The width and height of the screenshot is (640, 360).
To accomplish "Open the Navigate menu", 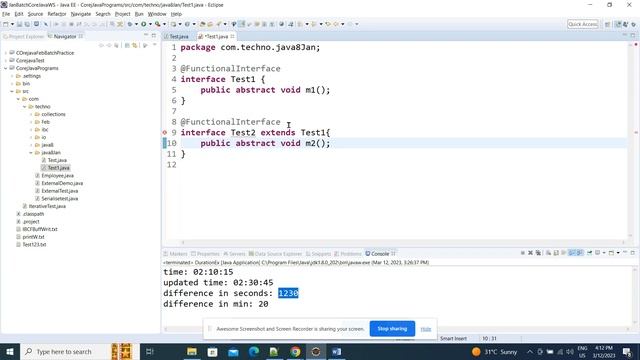I will click(x=81, y=14).
